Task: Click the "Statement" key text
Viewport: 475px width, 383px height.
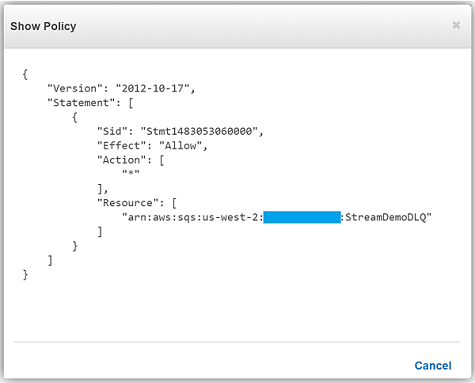Action: tap(81, 103)
